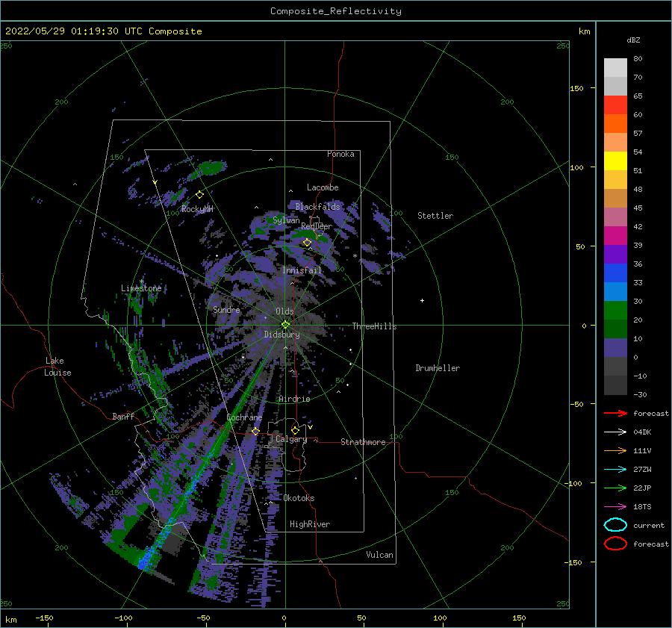Click the dBZ legend heading
672x628 pixels.
point(633,40)
